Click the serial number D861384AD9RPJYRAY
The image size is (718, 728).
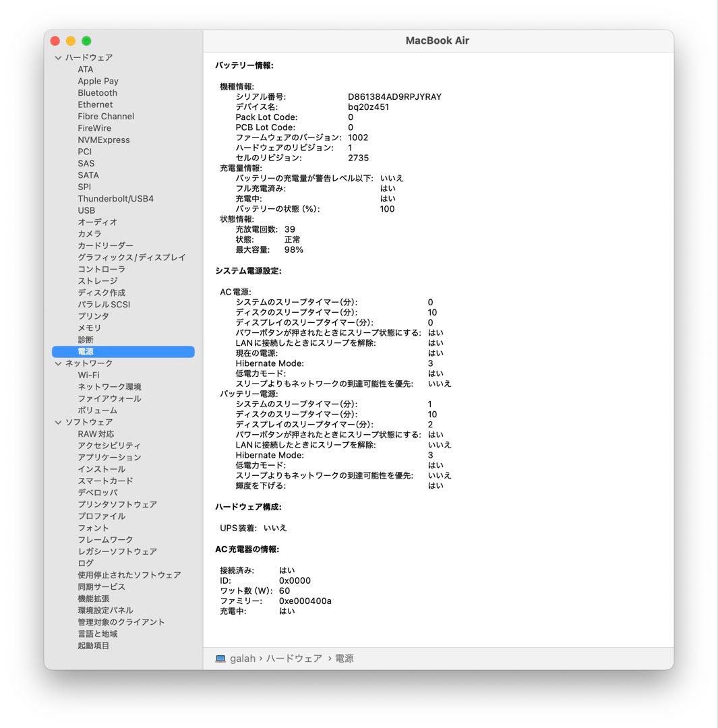tap(395, 96)
